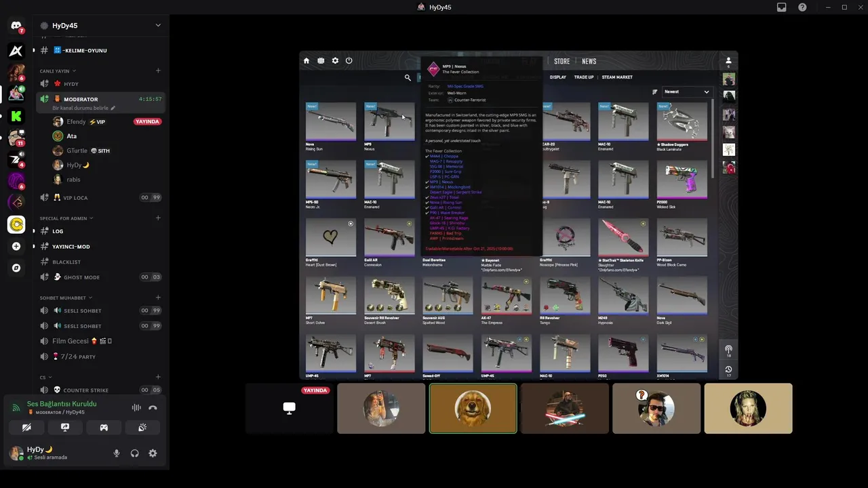Click the recent history clock icon in CS2 sidebar
Screen dimensions: 868x488
point(728,369)
